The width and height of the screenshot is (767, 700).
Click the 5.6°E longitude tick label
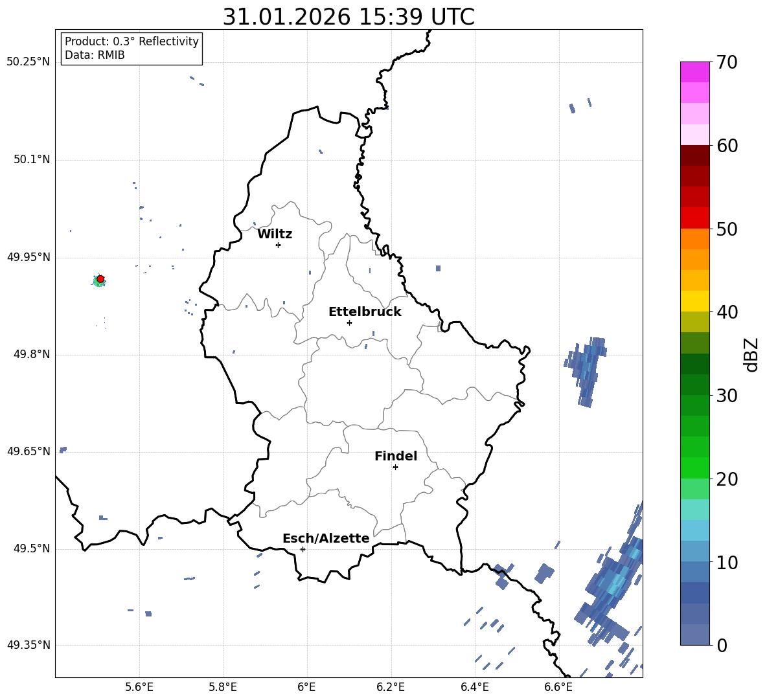[139, 687]
